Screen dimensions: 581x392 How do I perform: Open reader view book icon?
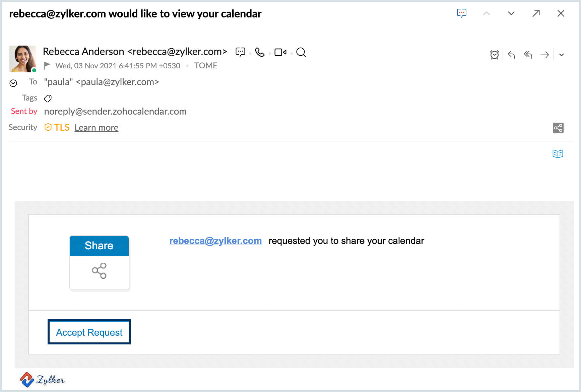[558, 154]
